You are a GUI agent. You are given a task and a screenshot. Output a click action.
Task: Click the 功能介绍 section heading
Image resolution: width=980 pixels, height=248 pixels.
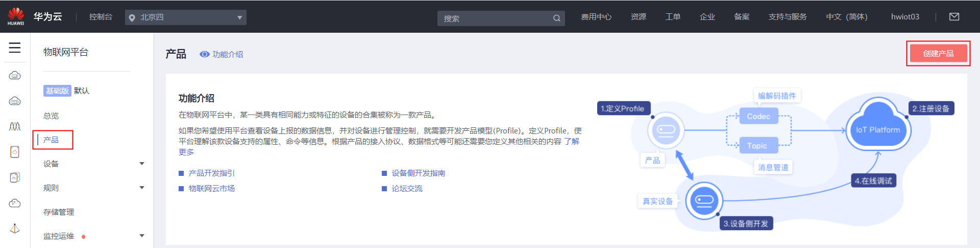coord(197,98)
